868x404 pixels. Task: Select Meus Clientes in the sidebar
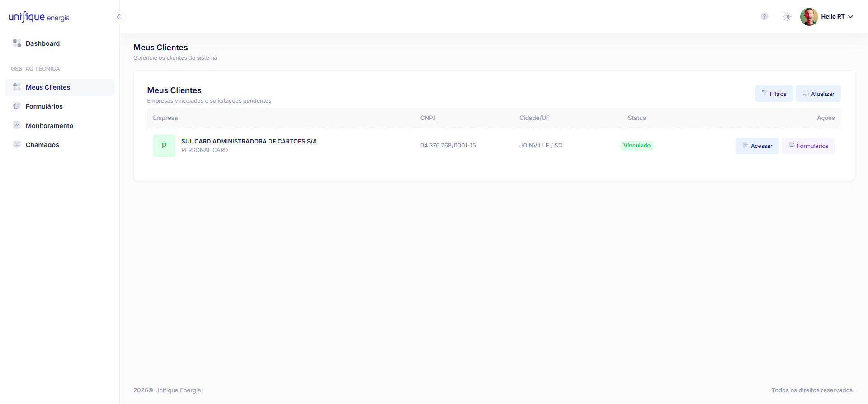[60, 87]
